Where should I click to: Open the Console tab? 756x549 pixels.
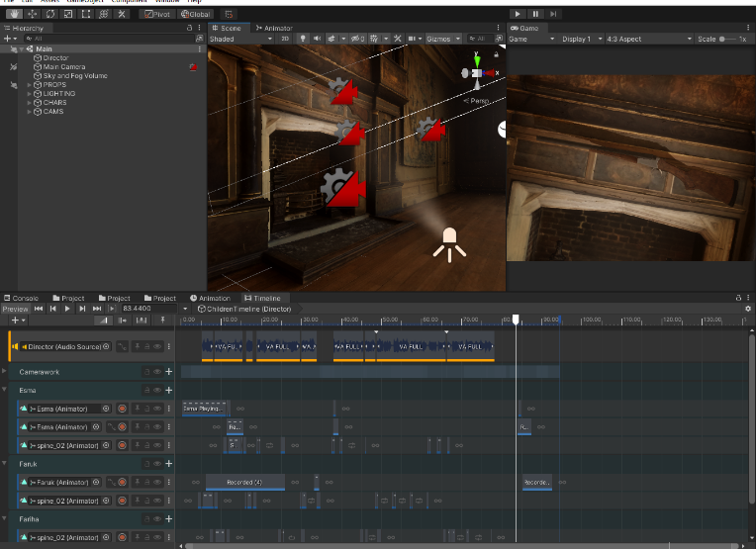(x=21, y=298)
